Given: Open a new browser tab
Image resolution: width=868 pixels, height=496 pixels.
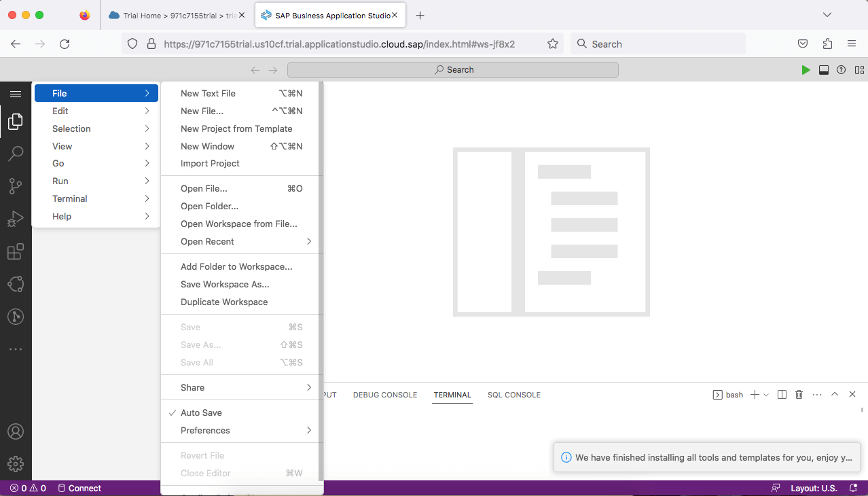Looking at the screenshot, I should coord(420,15).
